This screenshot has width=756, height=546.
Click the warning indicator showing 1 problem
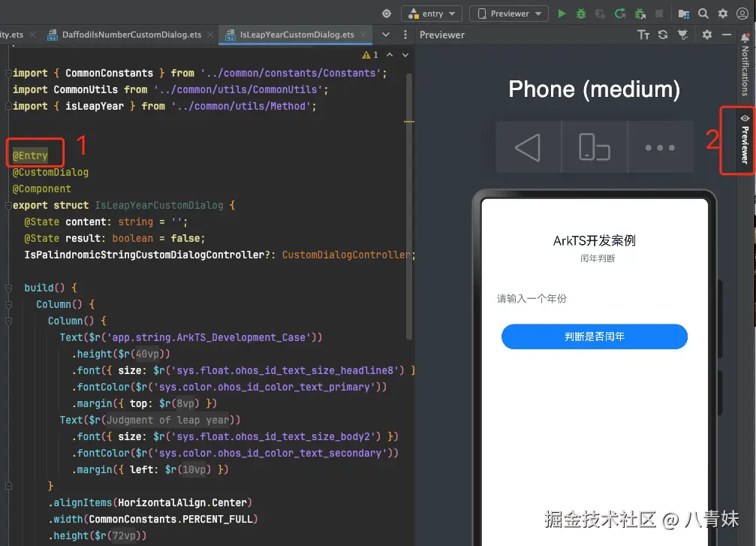(370, 55)
